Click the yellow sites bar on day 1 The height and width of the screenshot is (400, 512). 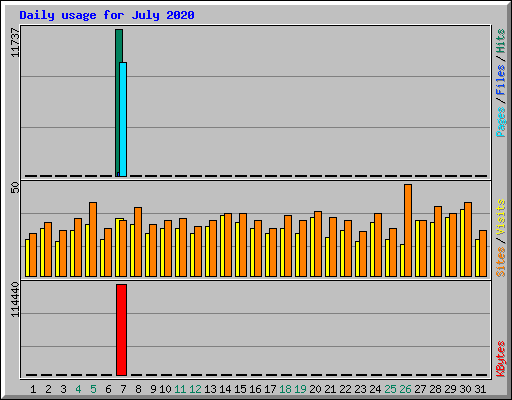(27, 258)
